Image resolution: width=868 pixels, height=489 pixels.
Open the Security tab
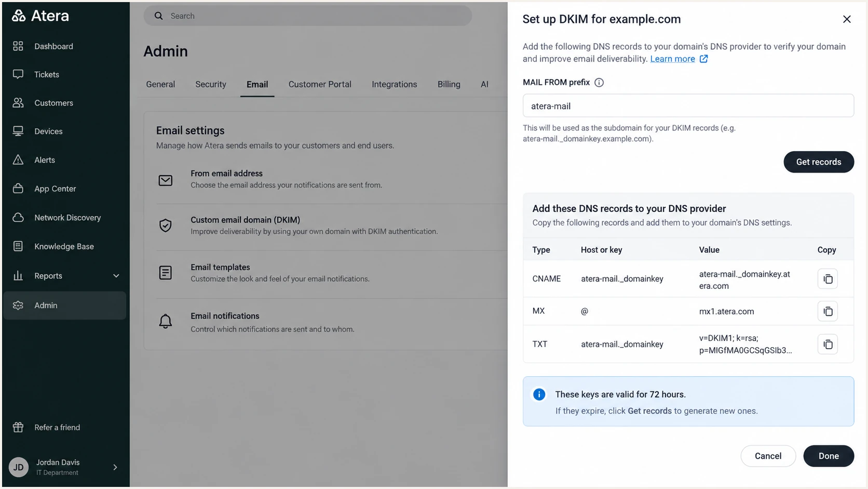(x=211, y=84)
